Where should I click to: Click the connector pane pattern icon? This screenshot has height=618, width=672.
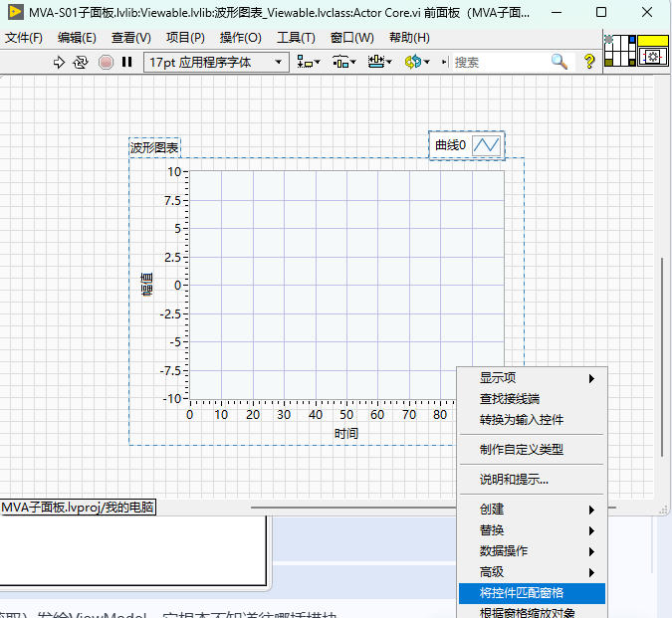pos(620,51)
